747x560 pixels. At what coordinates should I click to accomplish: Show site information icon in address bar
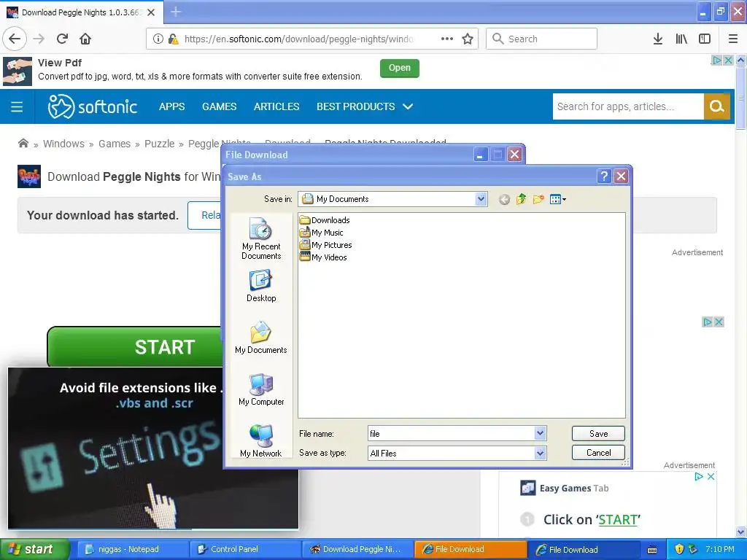[158, 39]
